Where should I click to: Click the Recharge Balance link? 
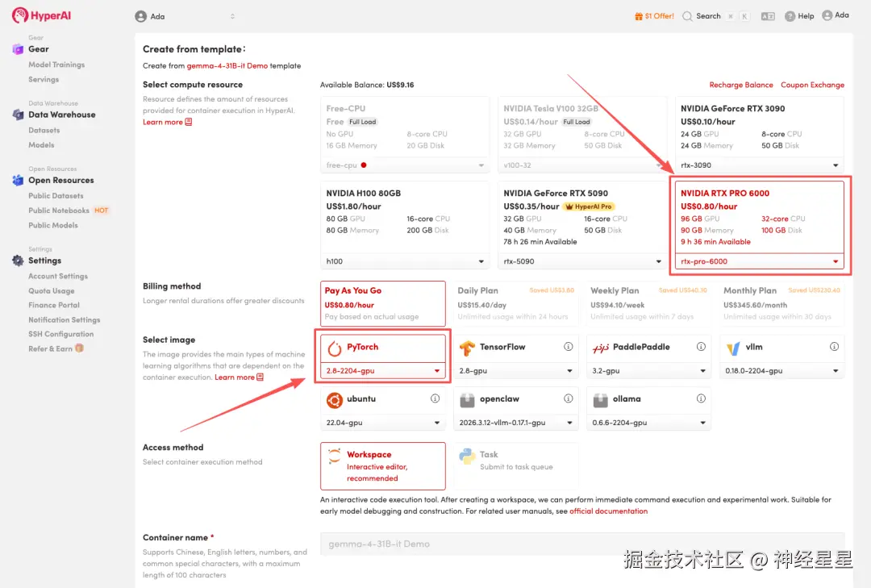point(741,85)
